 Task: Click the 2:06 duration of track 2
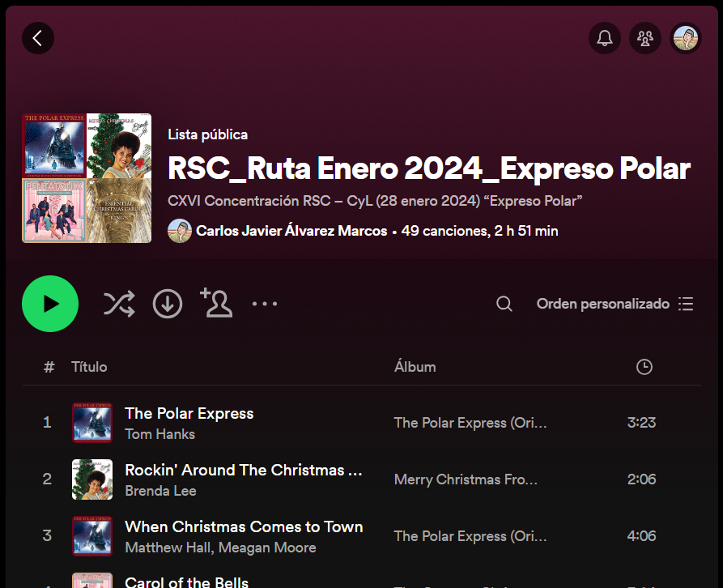click(x=641, y=479)
